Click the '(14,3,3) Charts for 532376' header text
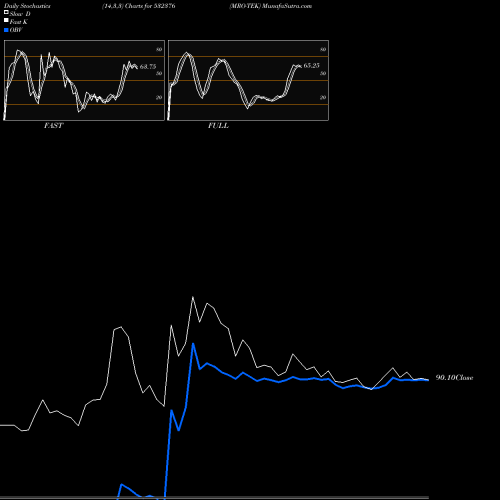 point(139,6)
